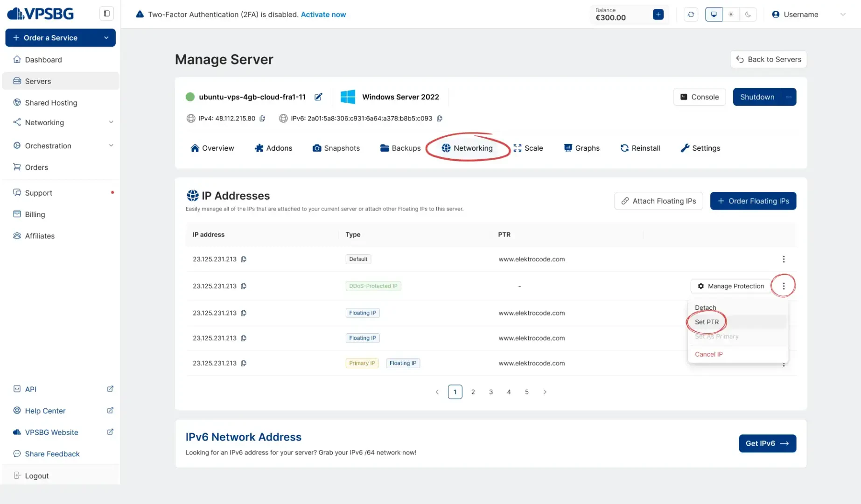Copy the Default row IP address

(x=244, y=259)
